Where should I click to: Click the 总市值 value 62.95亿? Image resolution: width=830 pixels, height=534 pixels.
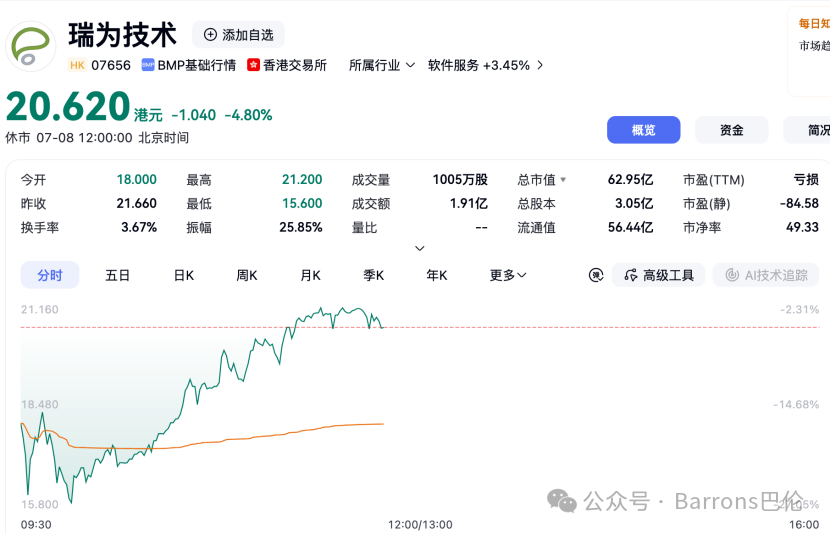[x=630, y=179]
